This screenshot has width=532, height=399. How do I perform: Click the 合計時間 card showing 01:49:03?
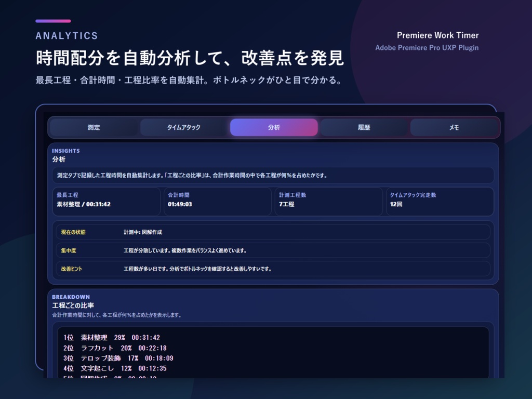[x=218, y=202]
